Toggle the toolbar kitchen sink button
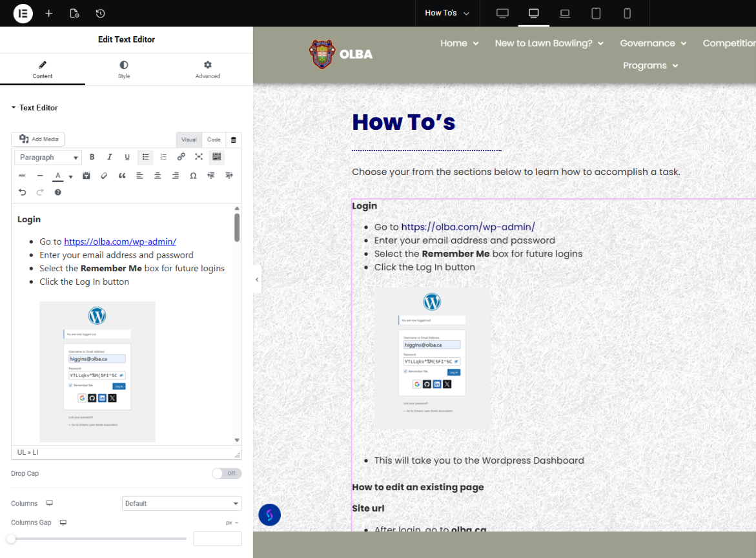 216,157
